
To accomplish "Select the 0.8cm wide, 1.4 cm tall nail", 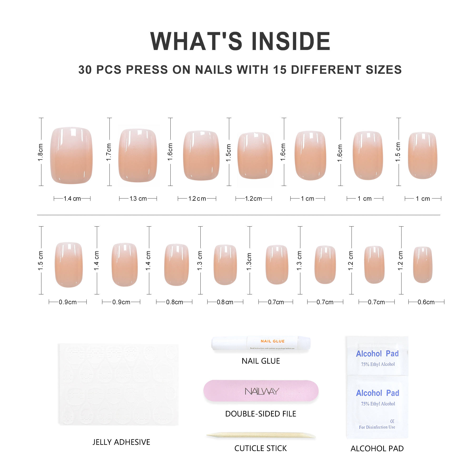I will (176, 265).
